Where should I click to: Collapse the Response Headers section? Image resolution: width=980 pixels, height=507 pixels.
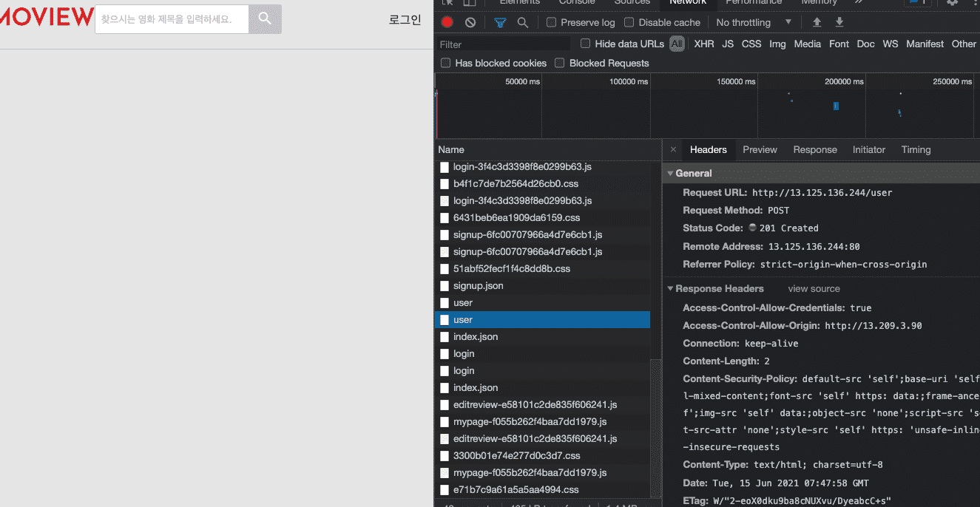(x=670, y=289)
